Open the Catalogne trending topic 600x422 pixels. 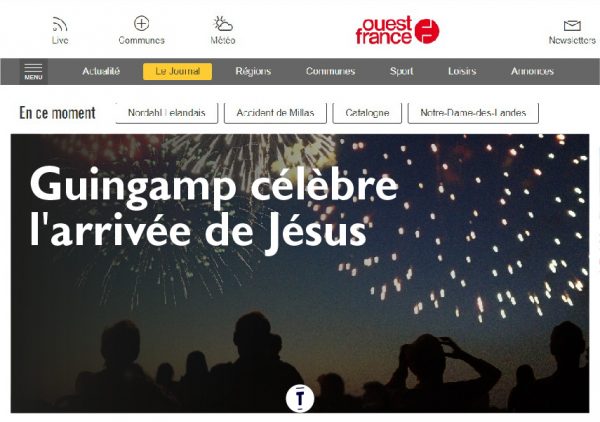click(367, 113)
